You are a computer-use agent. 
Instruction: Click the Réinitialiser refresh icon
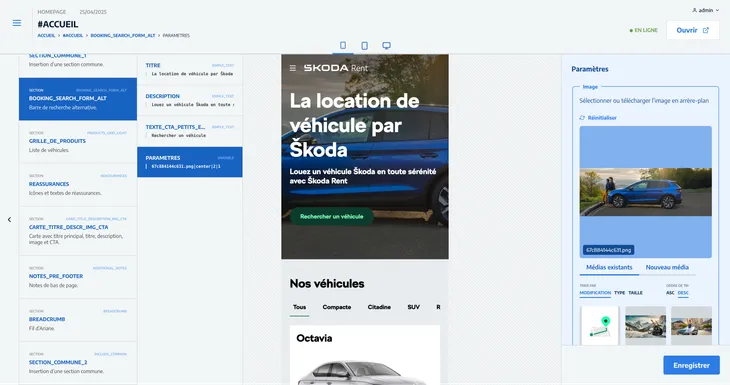click(582, 118)
